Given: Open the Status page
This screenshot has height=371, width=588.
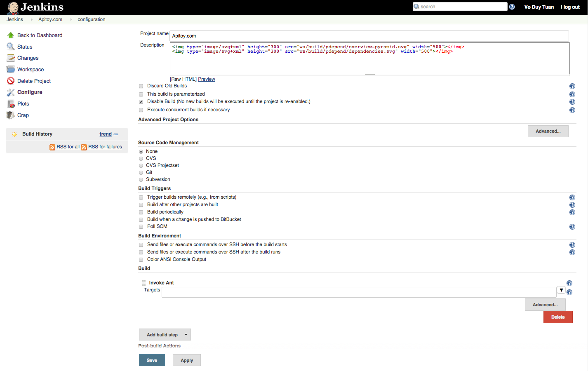Looking at the screenshot, I should [x=25, y=47].
